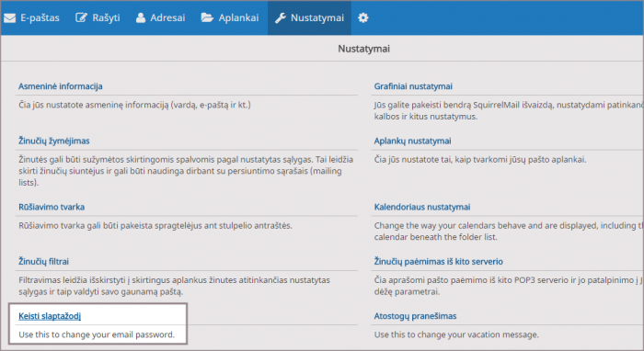Viewport: 644px width, 351px height.
Task: Open Žinučių žymėjimas link
Action: coord(53,141)
